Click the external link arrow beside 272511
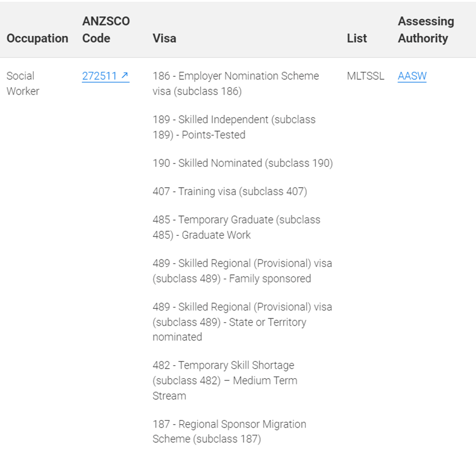The height and width of the screenshot is (449, 476). pos(125,75)
